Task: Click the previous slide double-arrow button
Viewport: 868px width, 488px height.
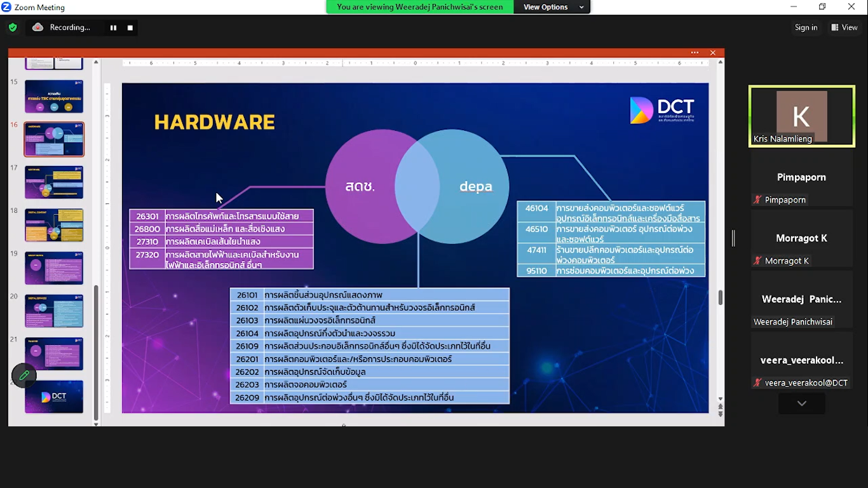Action: click(720, 406)
